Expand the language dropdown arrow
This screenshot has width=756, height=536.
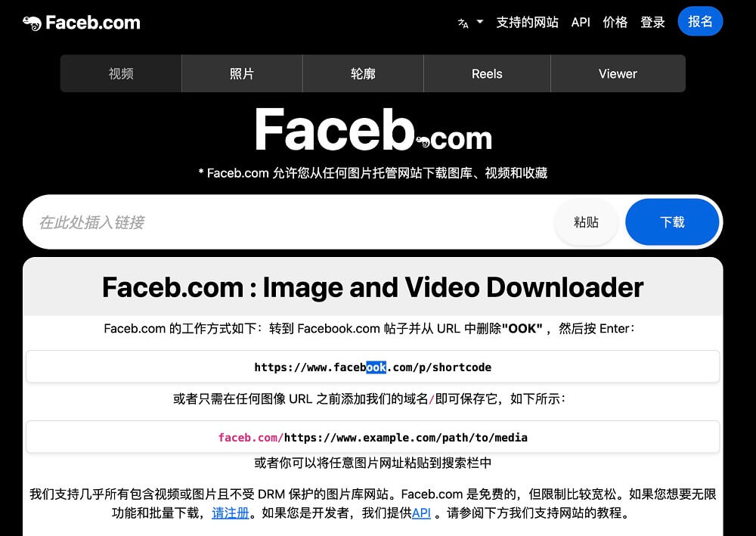pyautogui.click(x=480, y=22)
